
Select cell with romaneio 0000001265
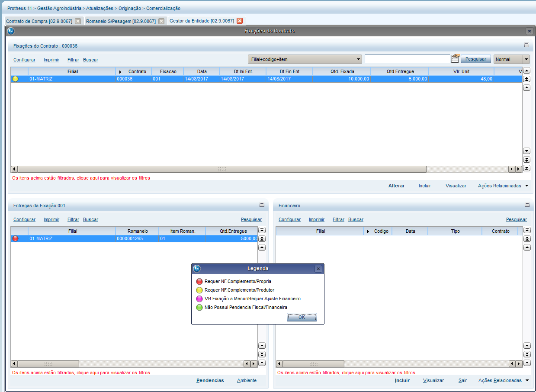[x=137, y=238]
